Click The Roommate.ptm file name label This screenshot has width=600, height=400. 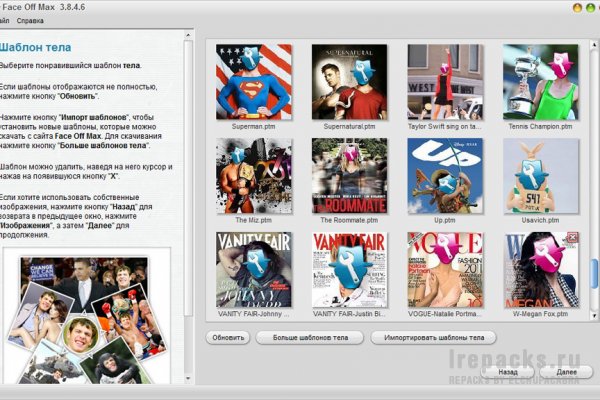point(349,220)
